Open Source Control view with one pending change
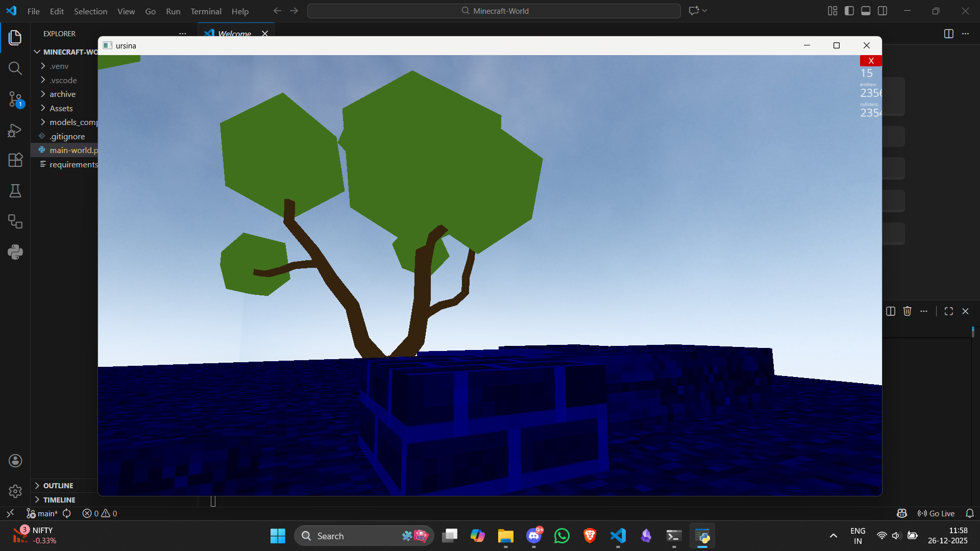 (x=15, y=99)
